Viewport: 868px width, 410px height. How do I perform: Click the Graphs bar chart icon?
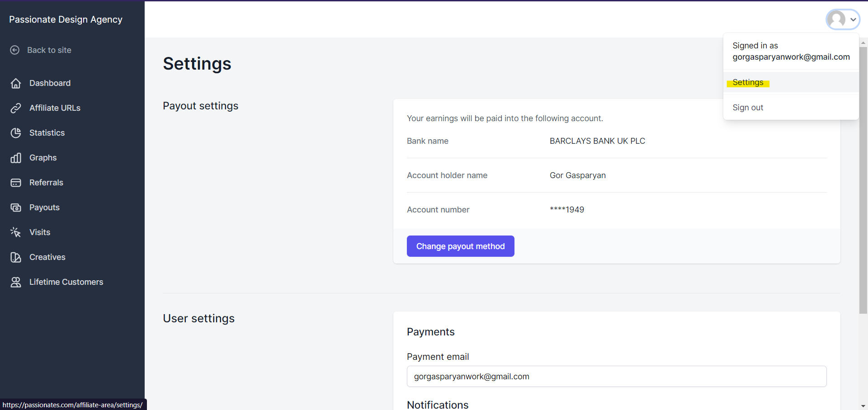(x=16, y=158)
